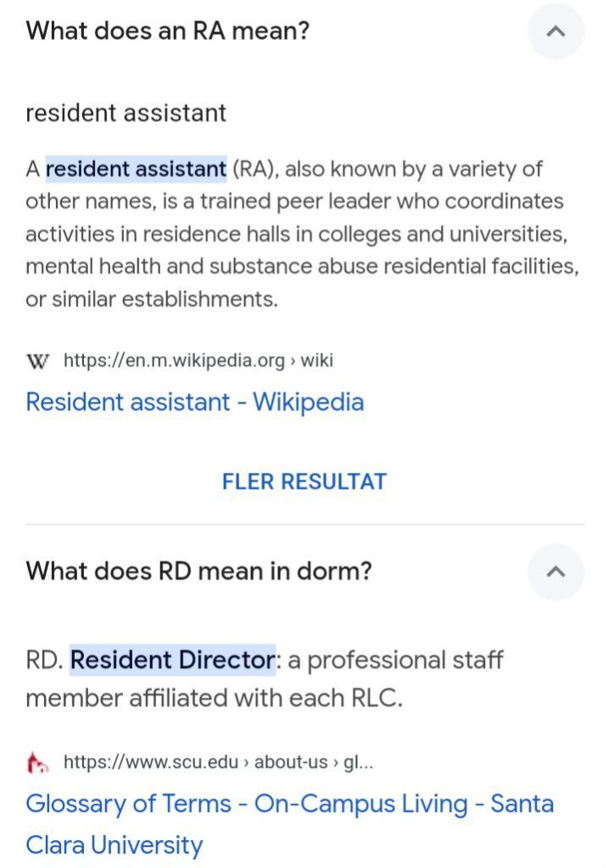
Task: Click the highlighted "Resident Director" text
Action: point(173,659)
